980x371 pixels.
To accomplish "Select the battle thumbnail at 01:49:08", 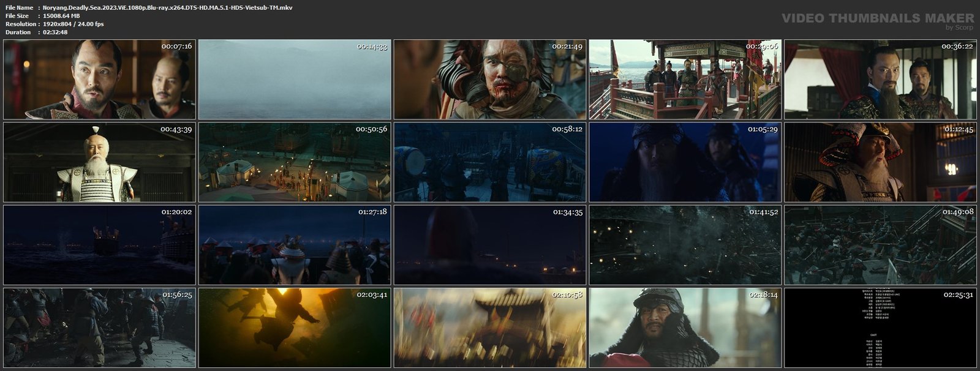I will 881,245.
